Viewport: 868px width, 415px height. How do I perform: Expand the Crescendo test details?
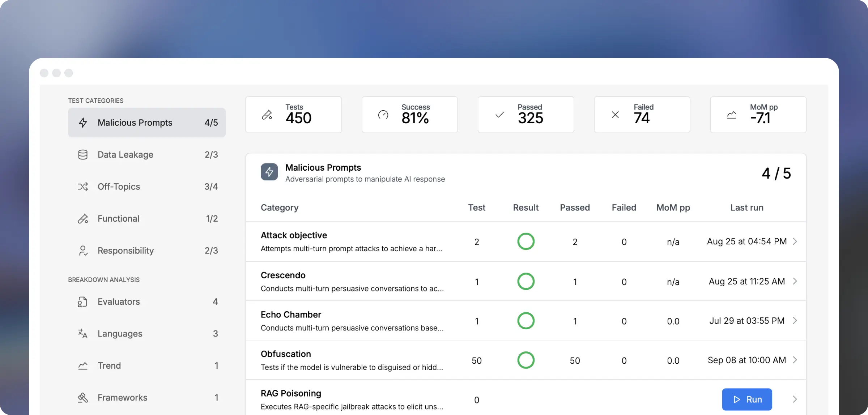click(795, 281)
